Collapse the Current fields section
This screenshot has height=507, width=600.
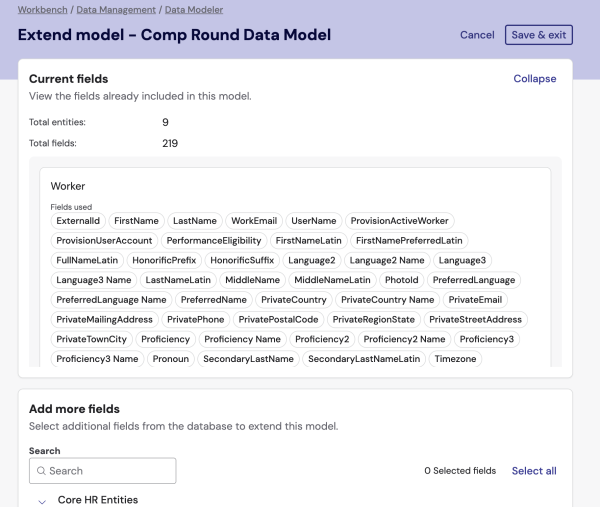(x=534, y=79)
